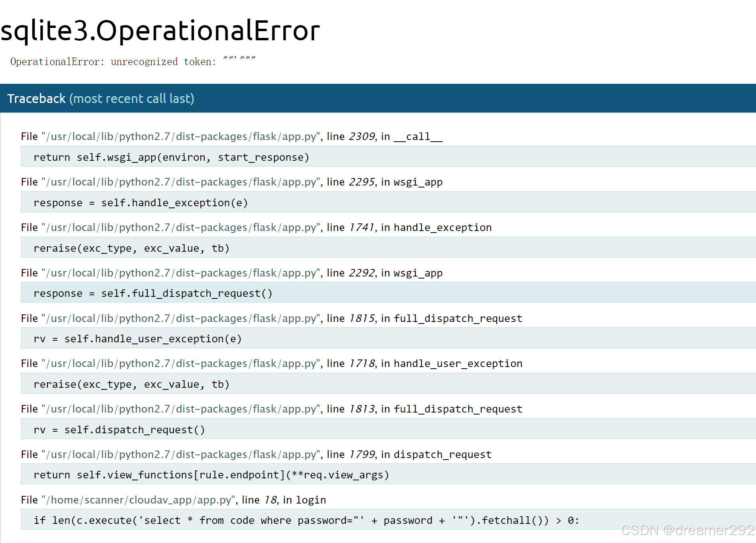Click the sqlite3.OperationalError heading
The width and height of the screenshot is (756, 543).
pos(160,31)
